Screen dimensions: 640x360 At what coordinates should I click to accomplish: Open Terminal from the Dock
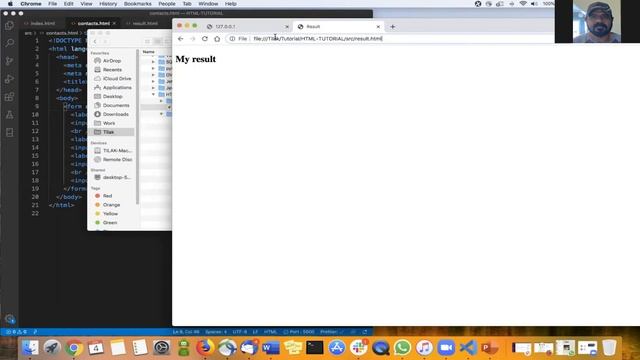coord(315,348)
